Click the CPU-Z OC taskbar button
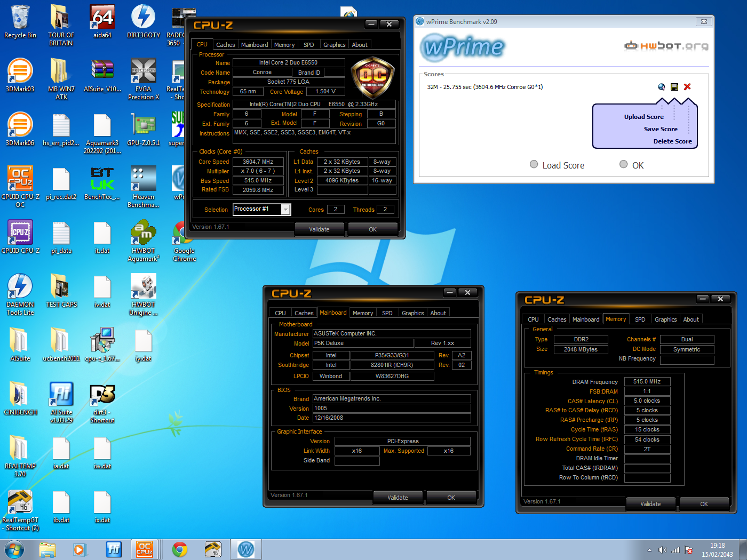Image resolution: width=747 pixels, height=560 pixels. 145,549
